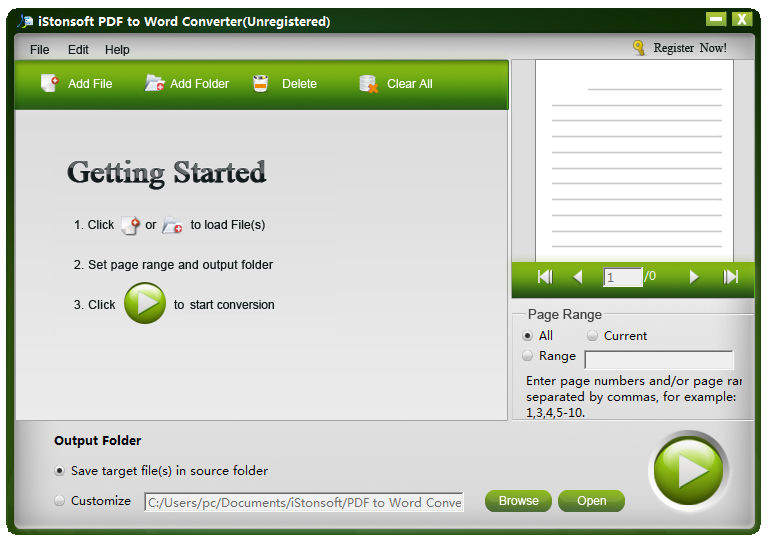This screenshot has width=768, height=539.
Task: Click the document preview thumbnail
Action: coord(634,161)
